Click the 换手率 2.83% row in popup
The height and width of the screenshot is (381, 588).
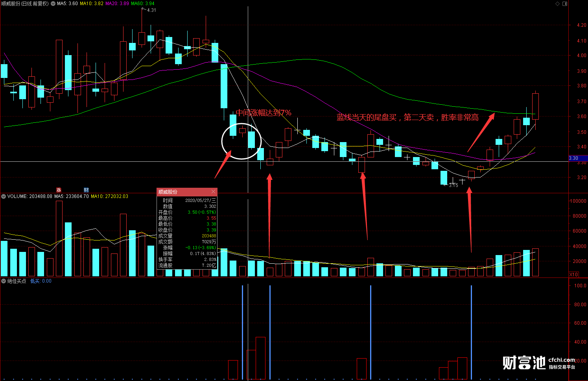pyautogui.click(x=187, y=259)
